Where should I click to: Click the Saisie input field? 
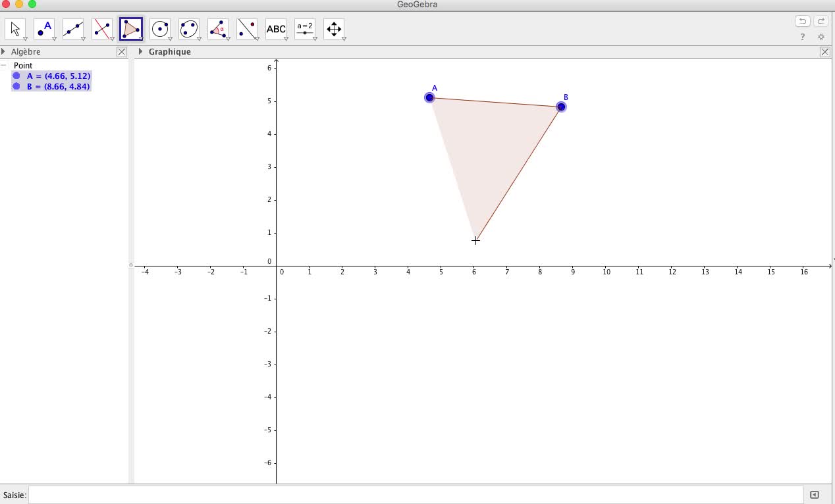(415, 495)
